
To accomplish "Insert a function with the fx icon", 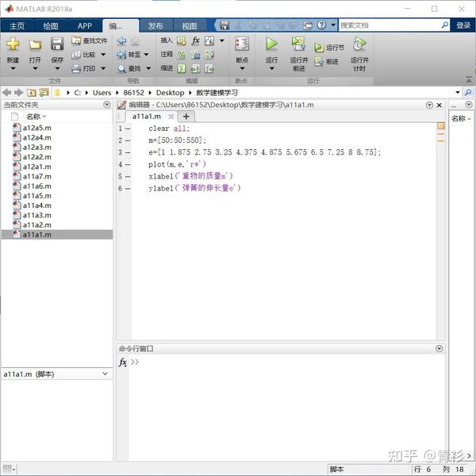I will [195, 40].
